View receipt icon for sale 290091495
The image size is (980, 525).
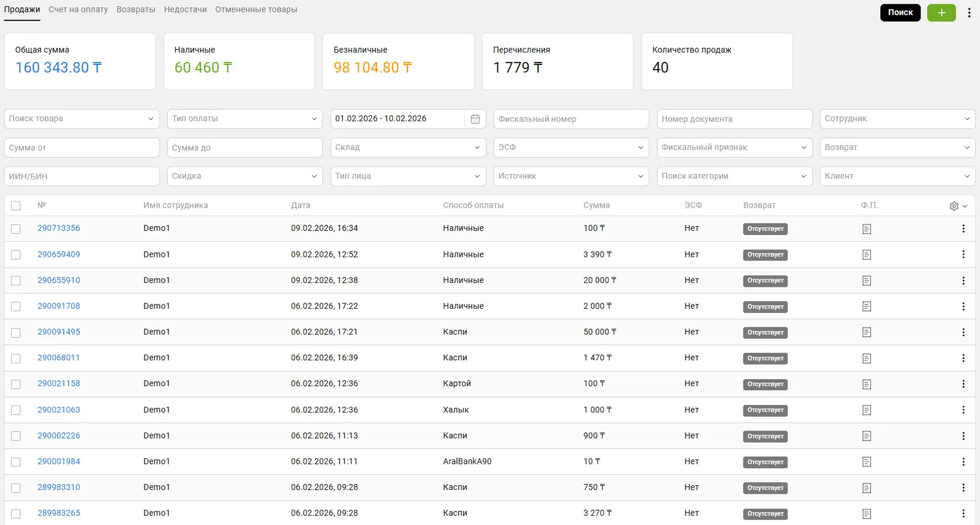867,332
